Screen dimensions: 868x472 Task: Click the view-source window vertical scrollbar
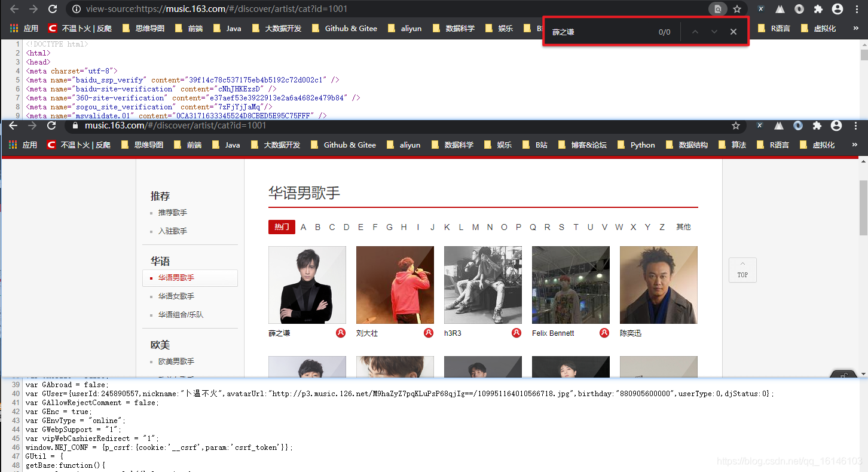(864, 55)
